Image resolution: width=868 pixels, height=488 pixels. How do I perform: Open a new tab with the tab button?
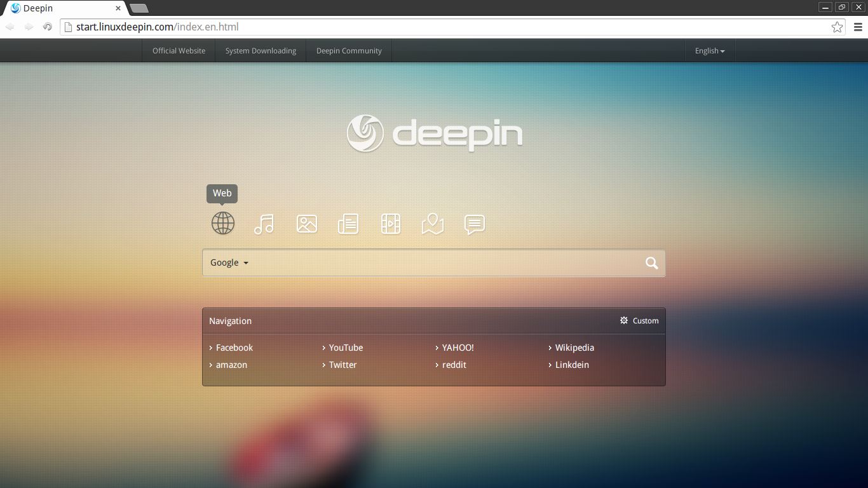pyautogui.click(x=139, y=8)
